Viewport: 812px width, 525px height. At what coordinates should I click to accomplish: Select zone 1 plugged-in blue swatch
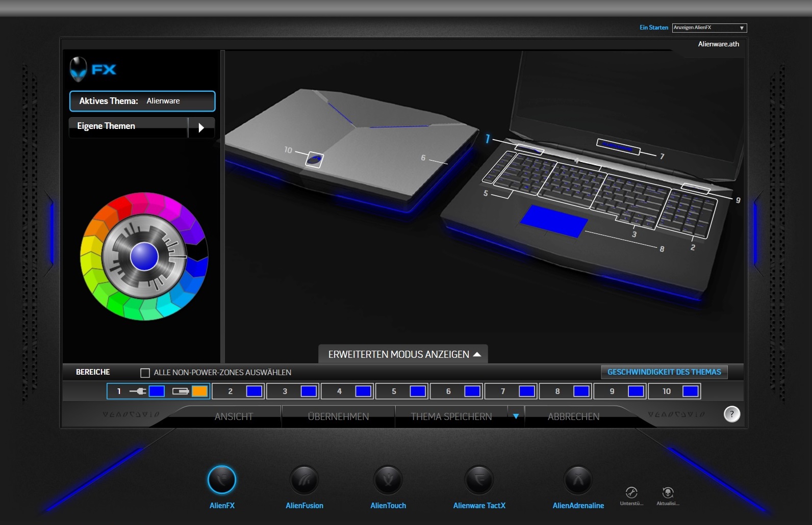[157, 391]
